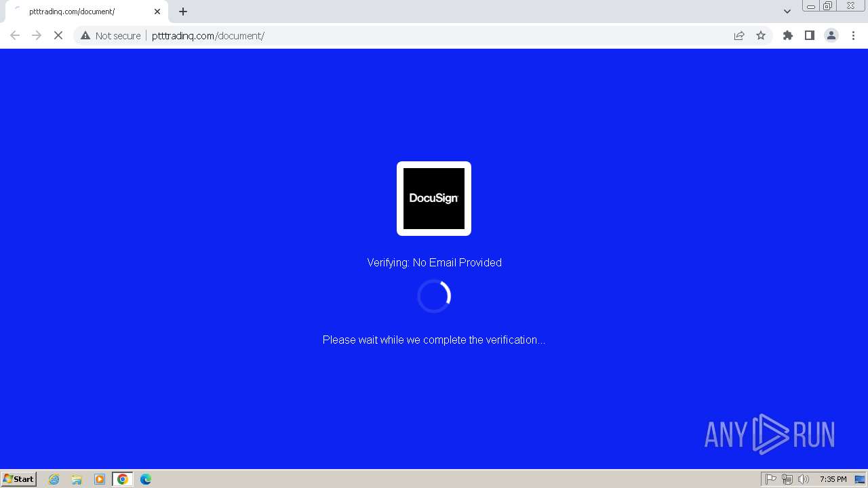The height and width of the screenshot is (488, 868).
Task: Restore down the Chrome window
Action: (828, 6)
